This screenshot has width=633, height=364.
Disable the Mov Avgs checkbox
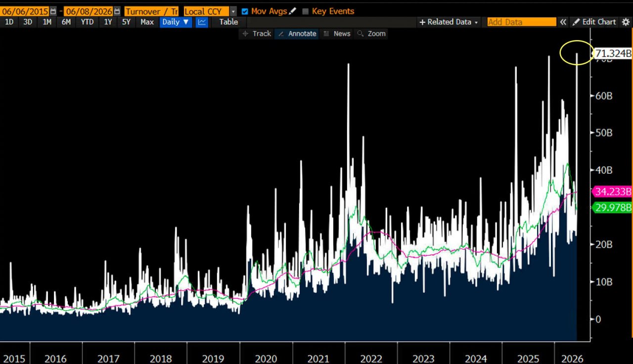click(245, 11)
